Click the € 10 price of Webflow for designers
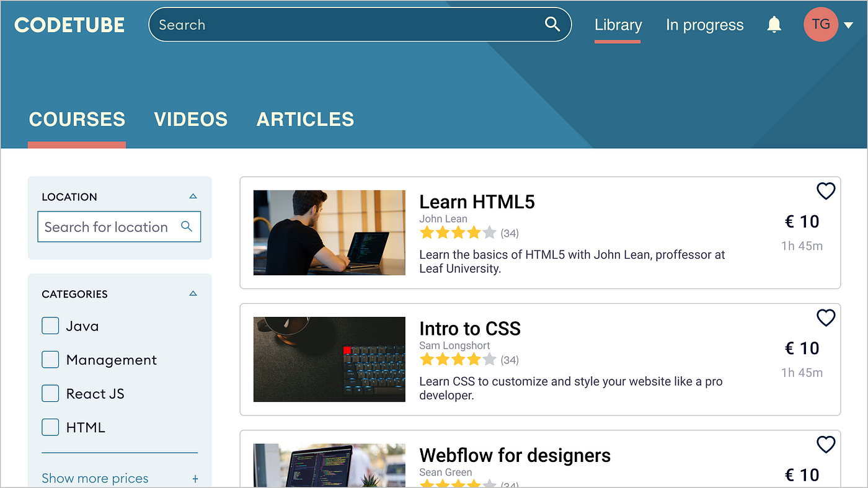Image resolution: width=868 pixels, height=488 pixels. [802, 474]
